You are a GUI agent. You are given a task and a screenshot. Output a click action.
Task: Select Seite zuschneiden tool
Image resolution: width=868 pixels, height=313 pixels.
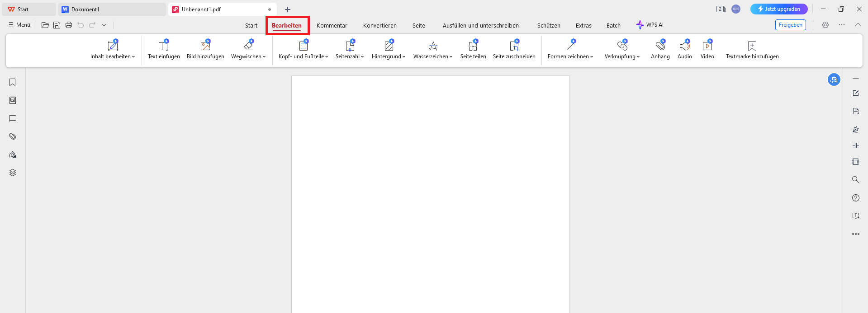click(x=514, y=50)
